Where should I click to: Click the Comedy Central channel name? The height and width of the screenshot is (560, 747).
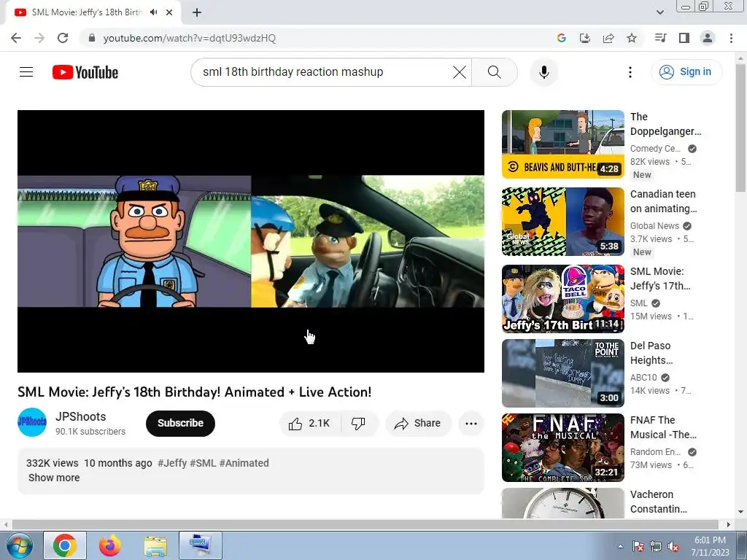coord(655,149)
